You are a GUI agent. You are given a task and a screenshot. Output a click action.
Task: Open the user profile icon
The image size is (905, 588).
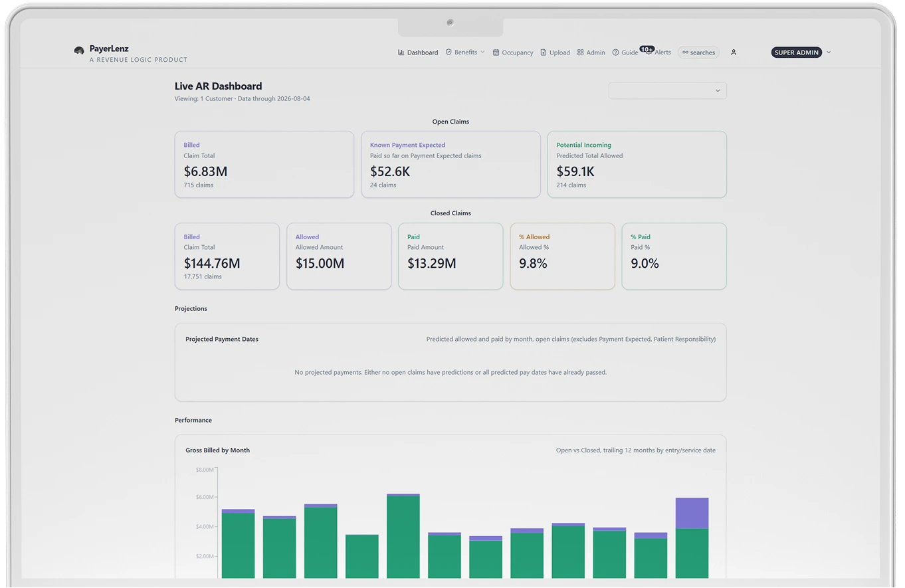(734, 52)
